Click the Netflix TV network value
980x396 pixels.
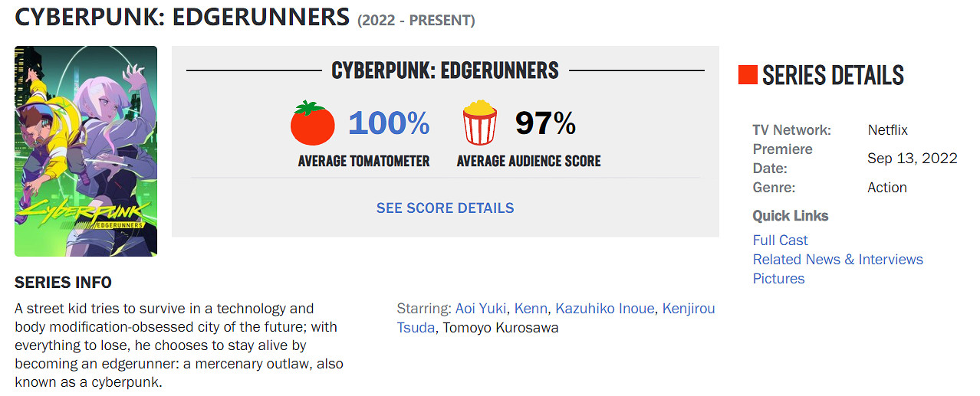click(x=887, y=130)
